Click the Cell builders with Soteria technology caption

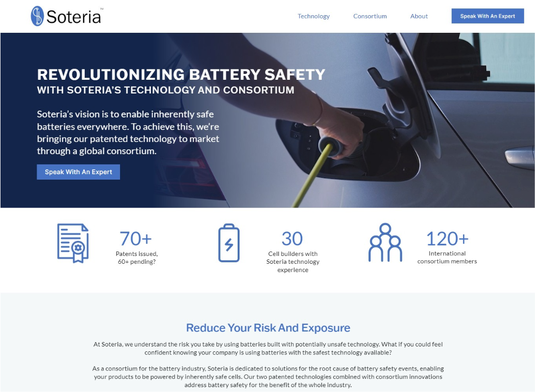(293, 262)
